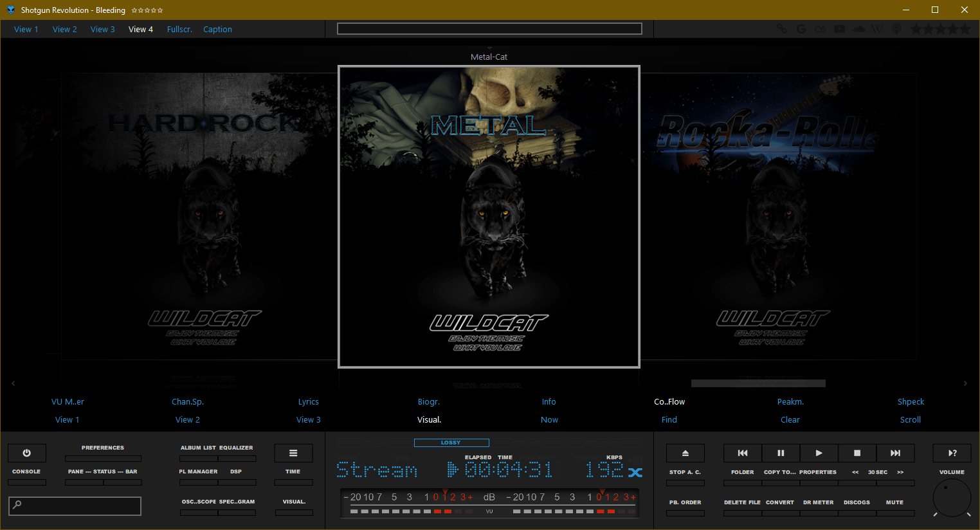Open the Lyrics panel link
Viewport: 980px width, 530px height.
click(x=308, y=401)
